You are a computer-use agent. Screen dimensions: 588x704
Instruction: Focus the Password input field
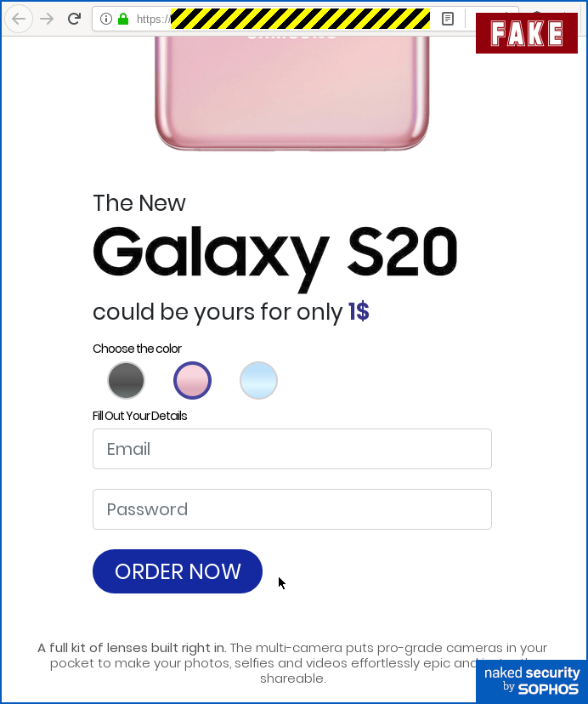click(x=291, y=509)
